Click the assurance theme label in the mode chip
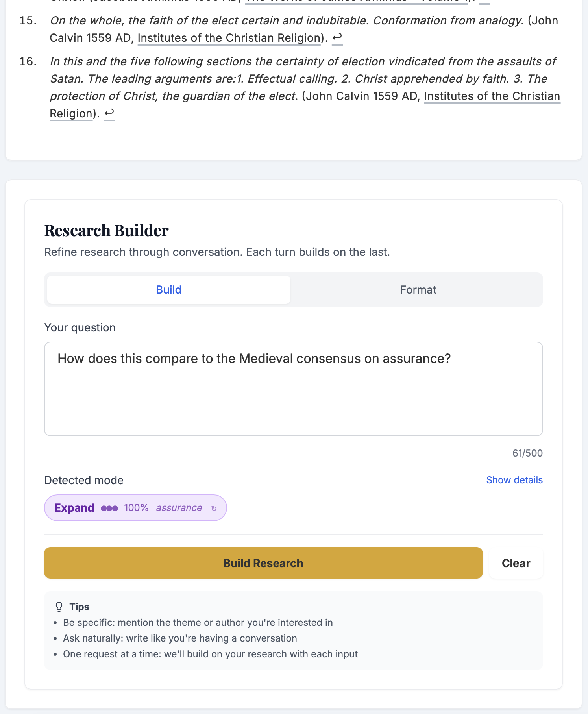 click(179, 508)
